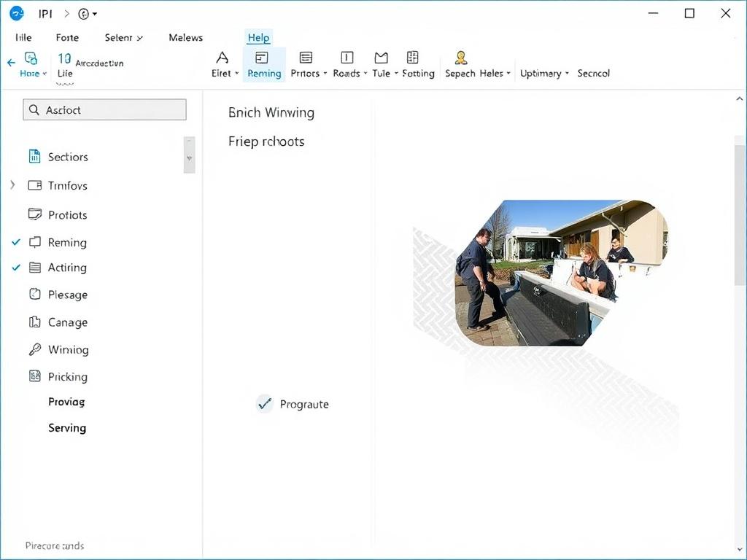
Task: Select the Wimiog key icon
Action: click(x=35, y=349)
